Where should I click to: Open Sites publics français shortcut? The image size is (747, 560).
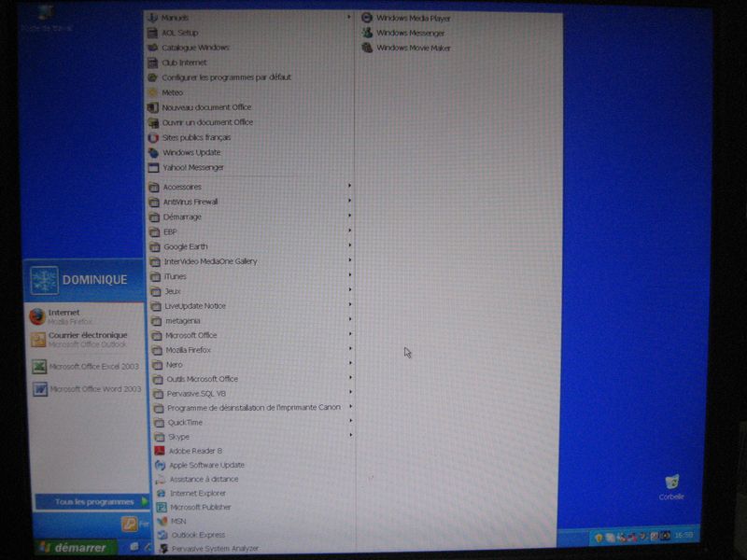190,137
